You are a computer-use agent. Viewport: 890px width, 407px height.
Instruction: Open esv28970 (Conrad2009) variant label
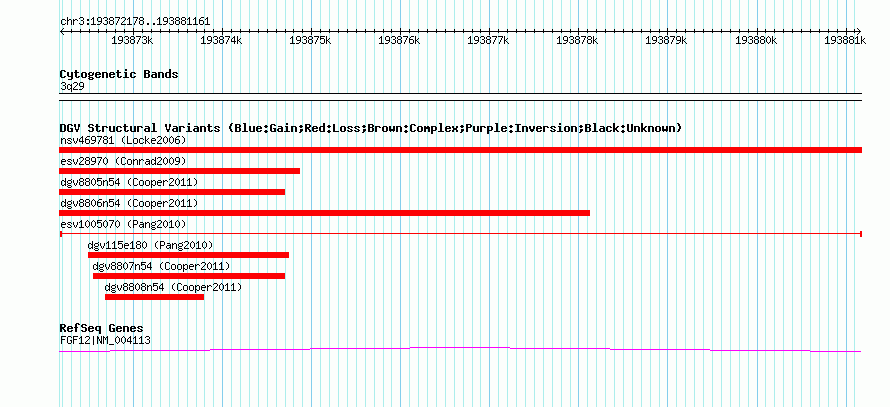coord(123,161)
